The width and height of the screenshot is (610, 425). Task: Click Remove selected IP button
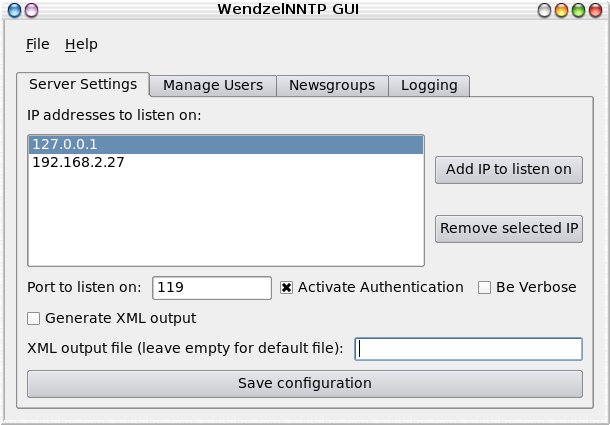(x=508, y=229)
